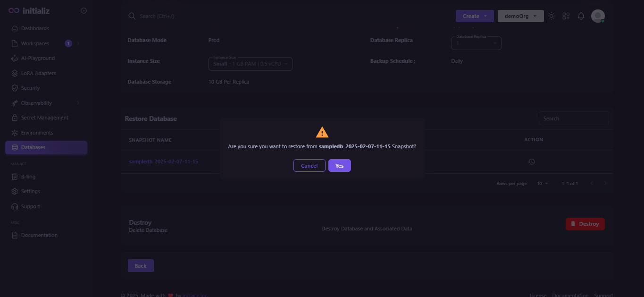Open the Instance Size dropdown

coord(251,64)
